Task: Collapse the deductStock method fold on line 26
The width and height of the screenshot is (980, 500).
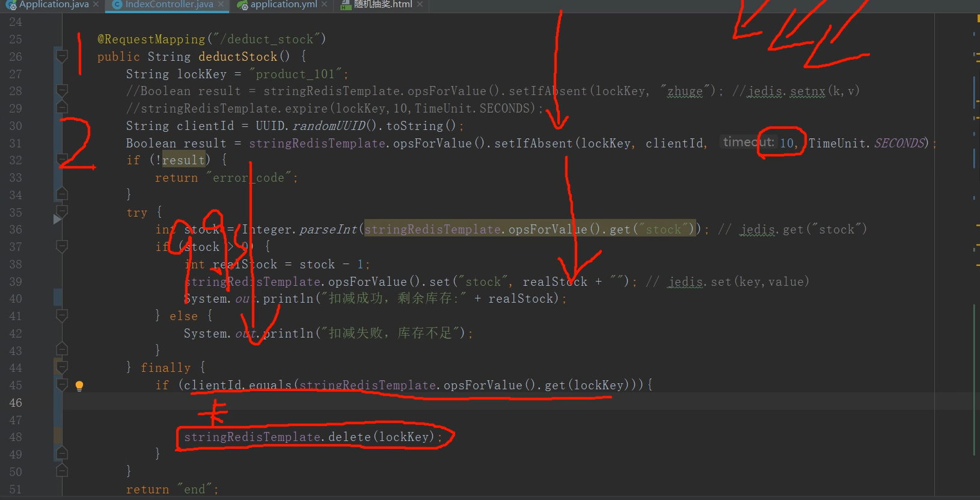Action: click(x=62, y=56)
